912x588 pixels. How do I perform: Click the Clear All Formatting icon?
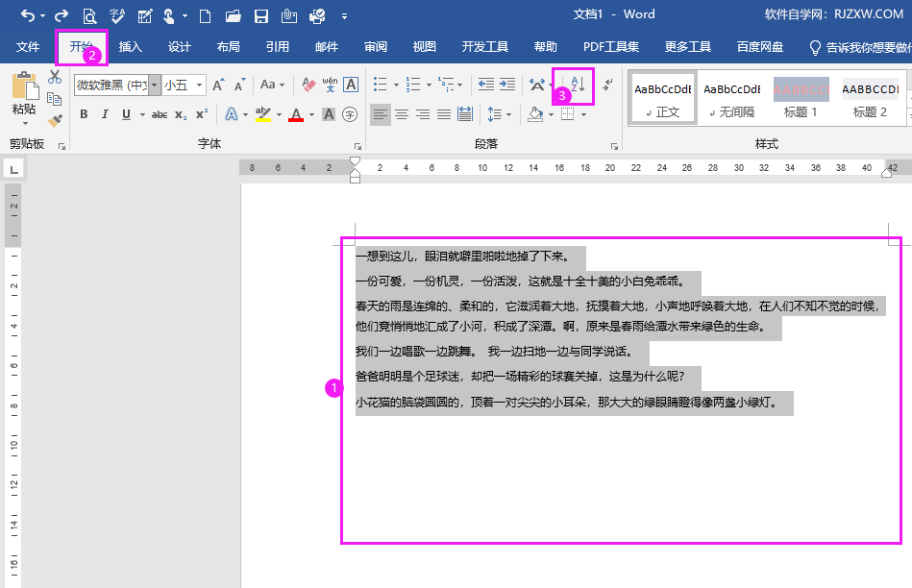point(307,85)
